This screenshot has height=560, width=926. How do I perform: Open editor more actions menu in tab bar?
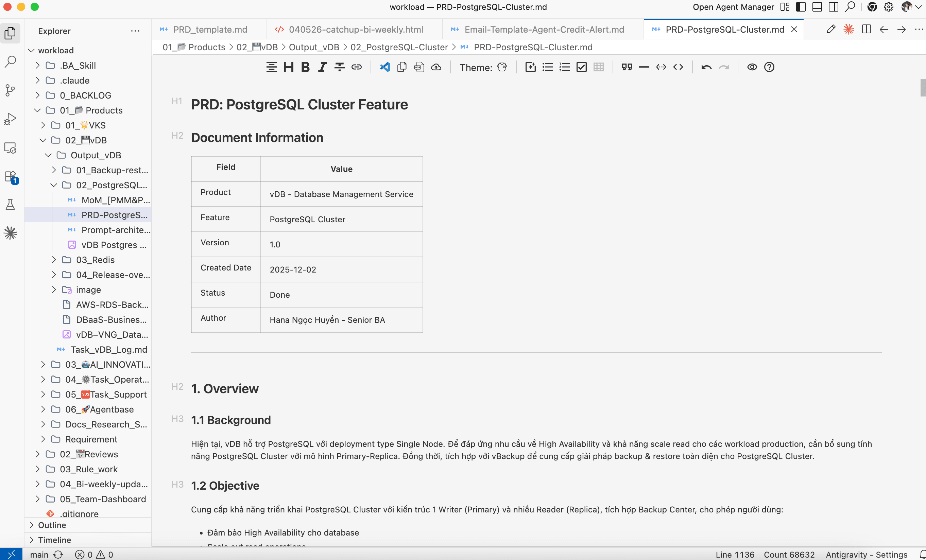tap(919, 29)
